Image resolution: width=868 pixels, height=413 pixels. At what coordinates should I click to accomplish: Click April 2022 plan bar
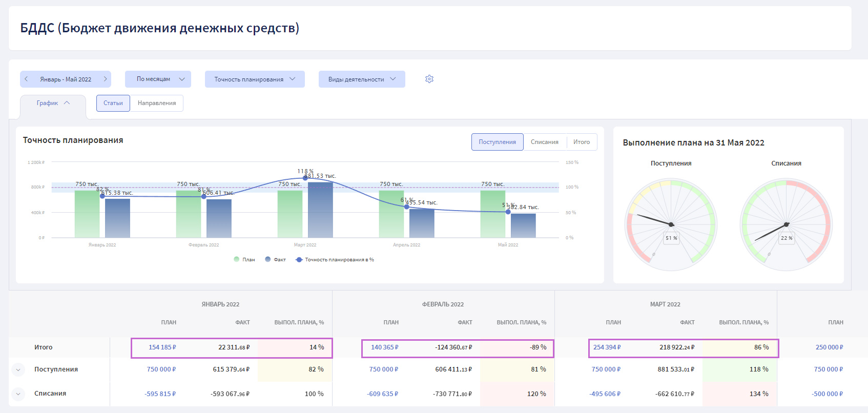pos(391,214)
